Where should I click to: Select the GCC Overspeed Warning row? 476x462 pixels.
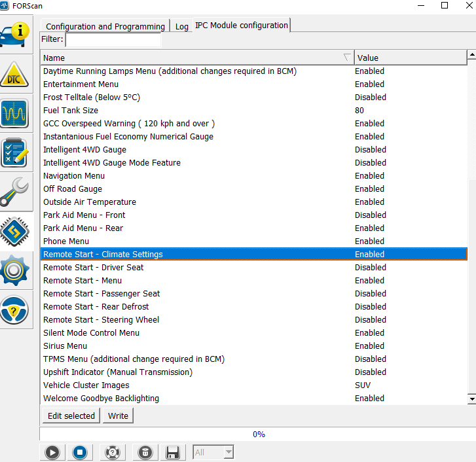coord(254,124)
